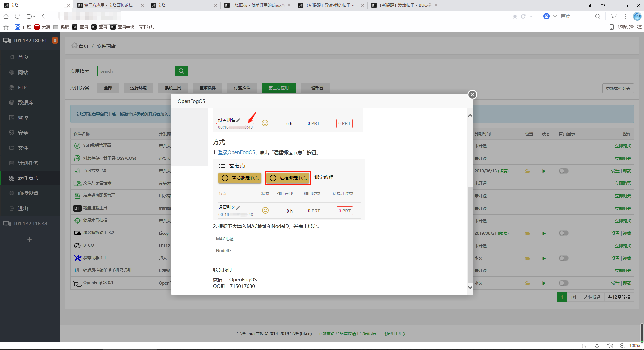Open 数据库 in the left sidebar
The width and height of the screenshot is (644, 350).
[x=25, y=103]
